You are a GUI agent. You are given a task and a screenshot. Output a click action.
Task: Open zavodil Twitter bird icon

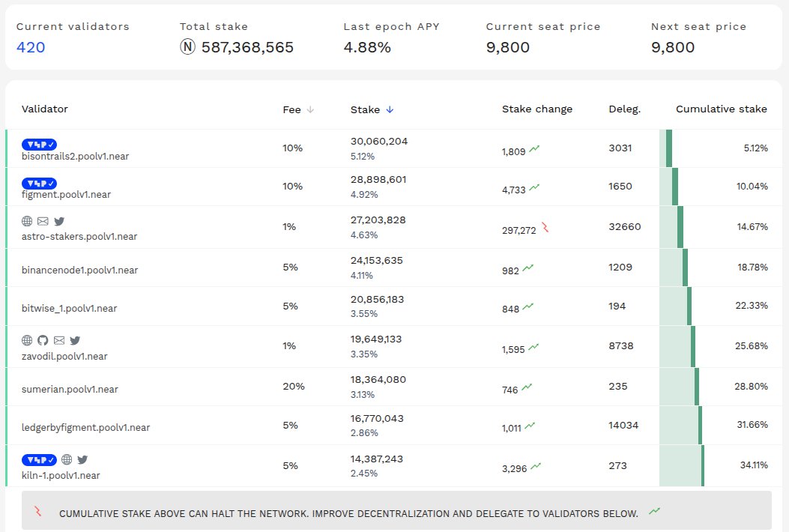75,340
